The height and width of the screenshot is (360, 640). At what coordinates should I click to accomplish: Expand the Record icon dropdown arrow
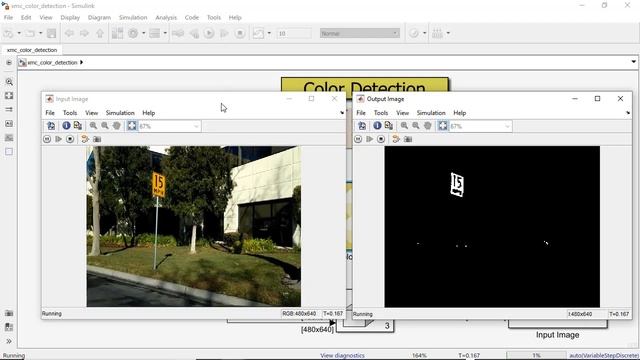(x=269, y=33)
